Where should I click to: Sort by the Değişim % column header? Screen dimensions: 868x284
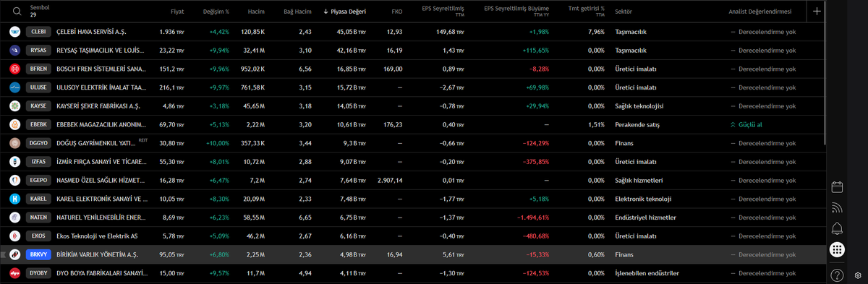point(216,12)
